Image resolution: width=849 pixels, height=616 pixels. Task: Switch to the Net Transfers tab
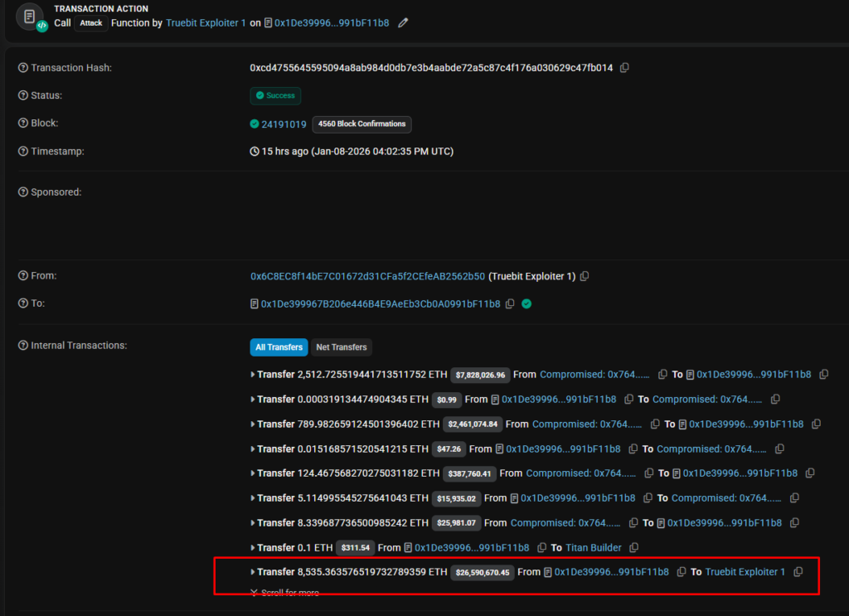tap(342, 347)
